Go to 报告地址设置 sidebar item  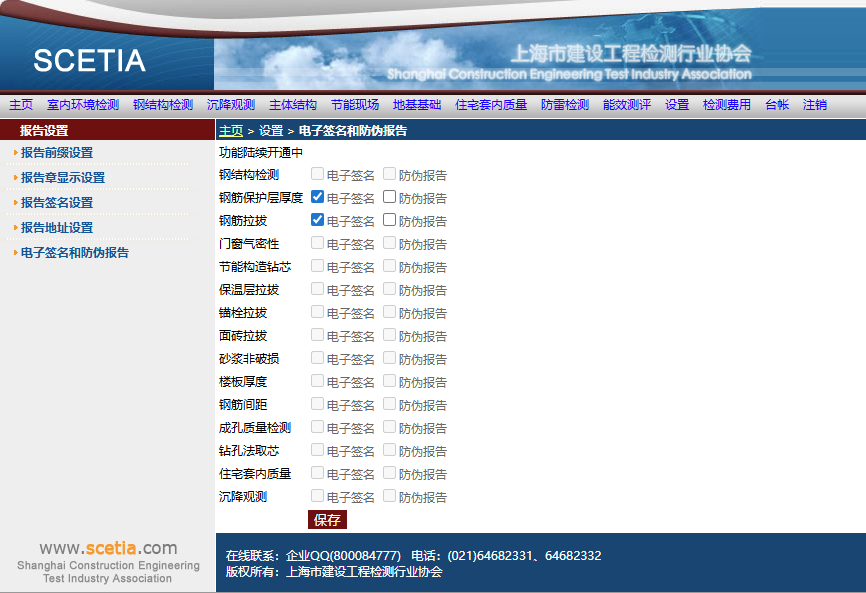57,228
